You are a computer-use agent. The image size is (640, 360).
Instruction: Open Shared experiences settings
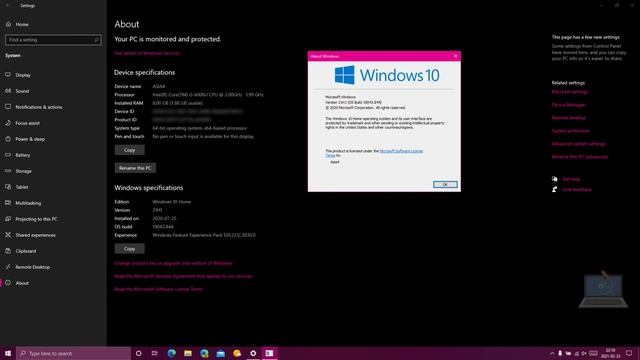pyautogui.click(x=35, y=235)
